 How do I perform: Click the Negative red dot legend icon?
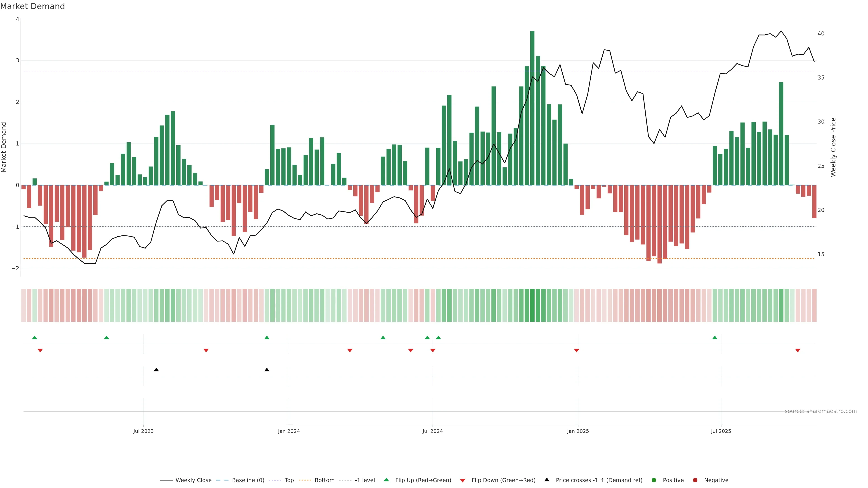(x=695, y=480)
